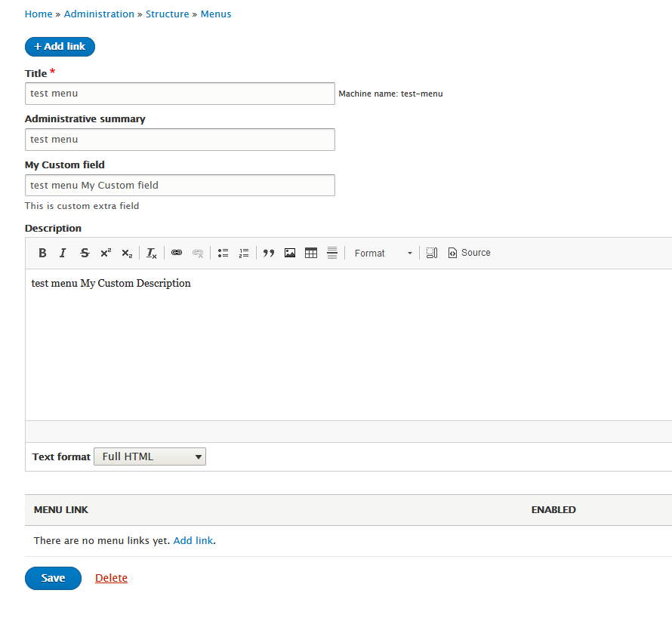Insert a link with the chain icon
The width and height of the screenshot is (672, 624).
177,254
